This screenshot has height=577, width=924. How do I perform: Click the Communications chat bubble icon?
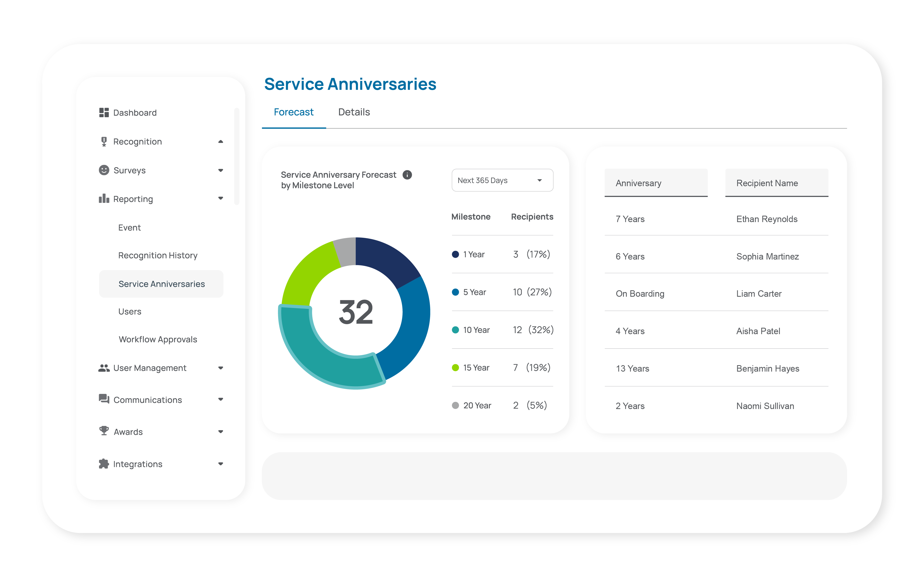104,399
